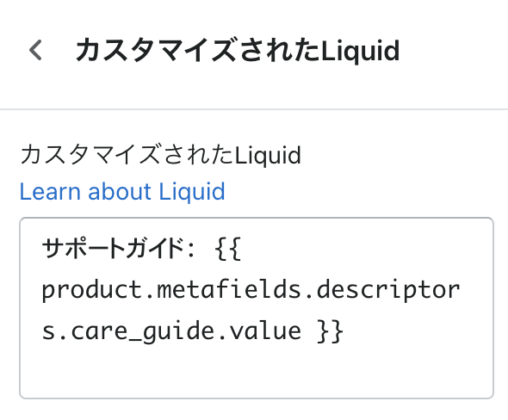
Task: Go back using the left chevron icon
Action: [x=35, y=50]
